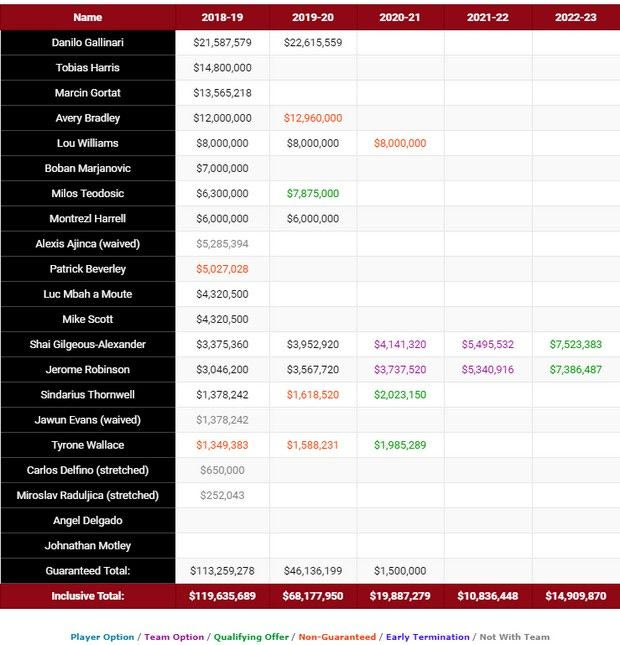Select Jerome Robinson's $7,386,487 qualifying offer
620x645 pixels.
pyautogui.click(x=575, y=370)
